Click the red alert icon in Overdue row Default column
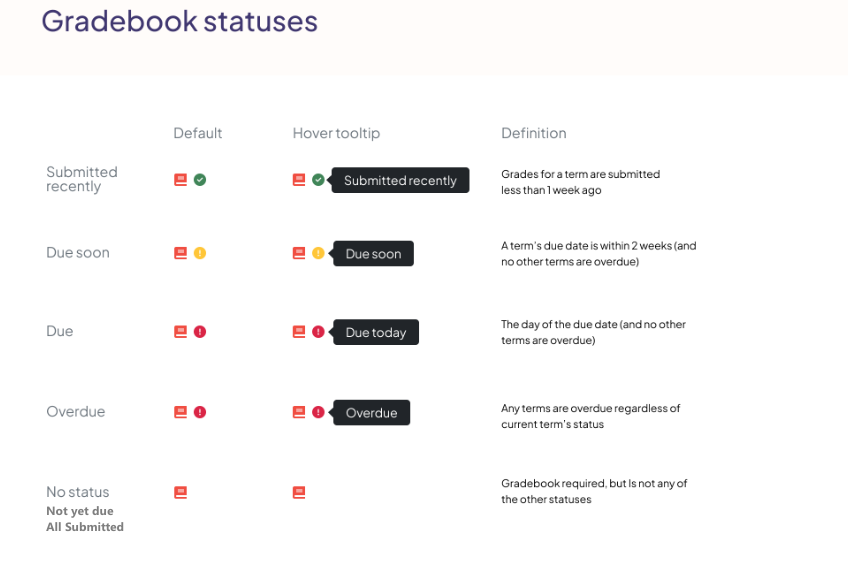This screenshot has width=848, height=578. tap(200, 412)
